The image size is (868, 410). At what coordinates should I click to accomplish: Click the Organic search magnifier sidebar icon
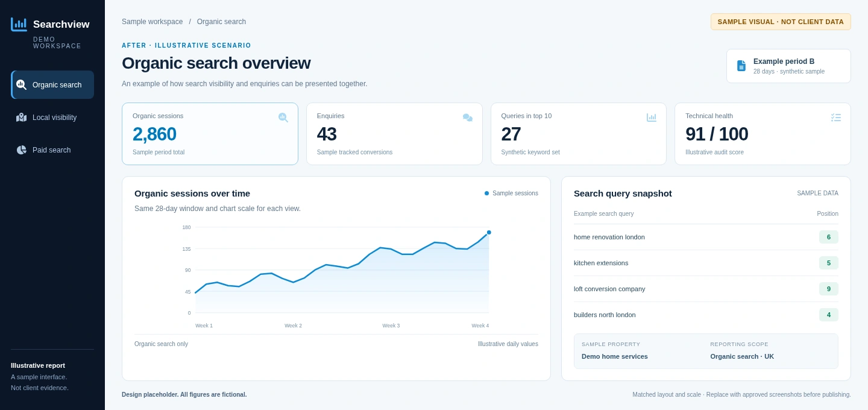(x=21, y=85)
